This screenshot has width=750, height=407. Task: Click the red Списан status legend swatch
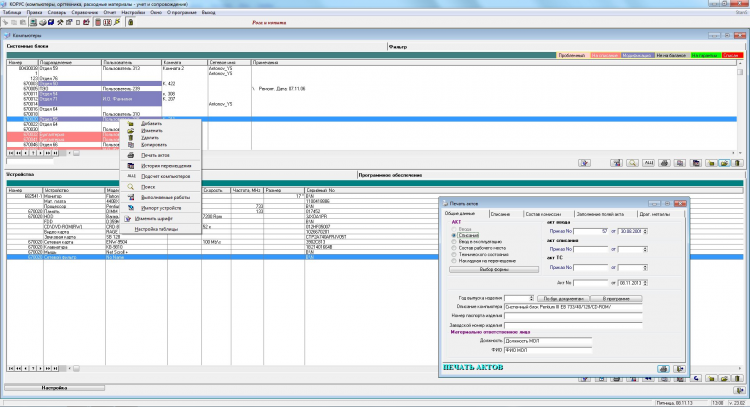click(732, 54)
